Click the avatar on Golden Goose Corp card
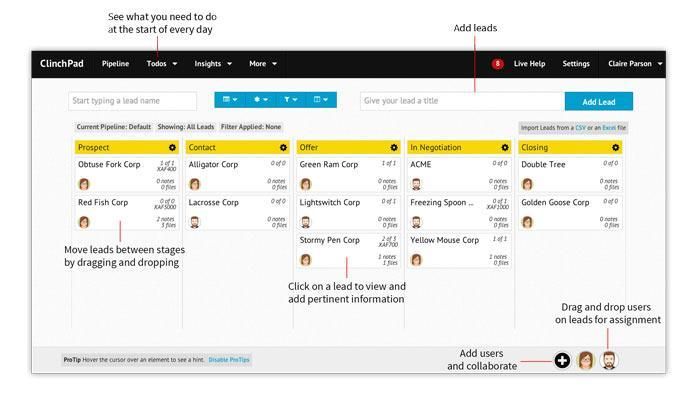The width and height of the screenshot is (700, 400). tap(527, 222)
